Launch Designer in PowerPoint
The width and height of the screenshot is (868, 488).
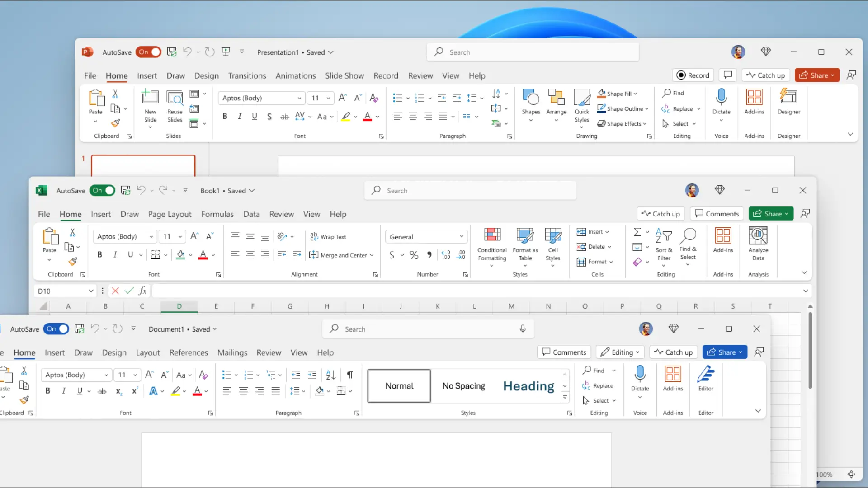click(788, 103)
